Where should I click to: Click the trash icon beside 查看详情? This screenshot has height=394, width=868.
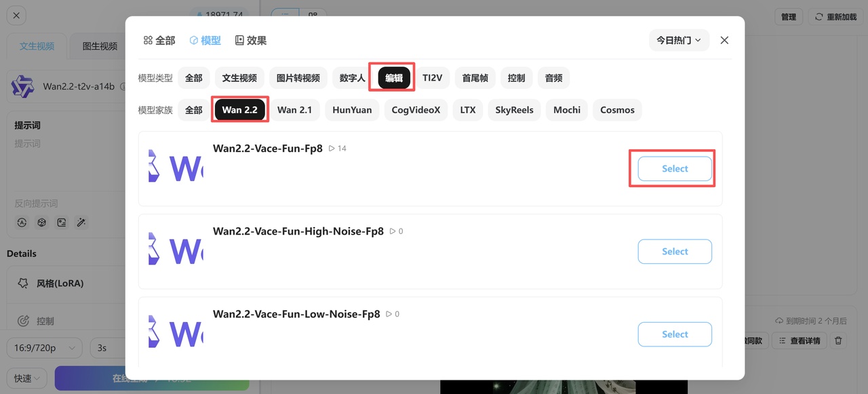point(838,340)
